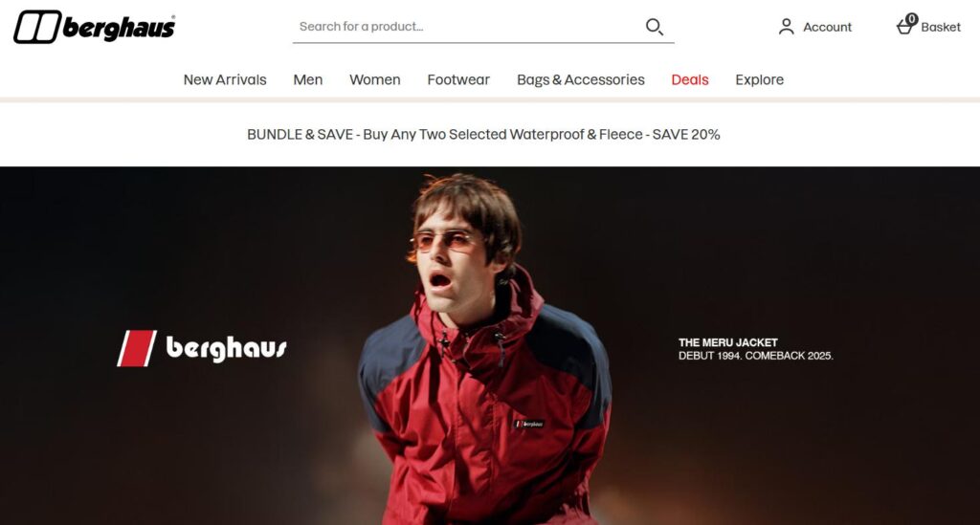Select Footwear in the navigation bar
The height and width of the screenshot is (525, 980).
(458, 80)
